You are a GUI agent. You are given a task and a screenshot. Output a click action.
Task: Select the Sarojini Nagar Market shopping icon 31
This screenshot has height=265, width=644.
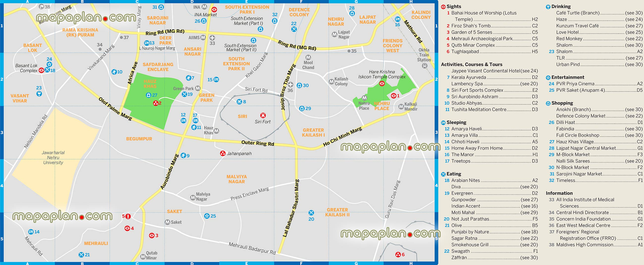click(x=161, y=7)
